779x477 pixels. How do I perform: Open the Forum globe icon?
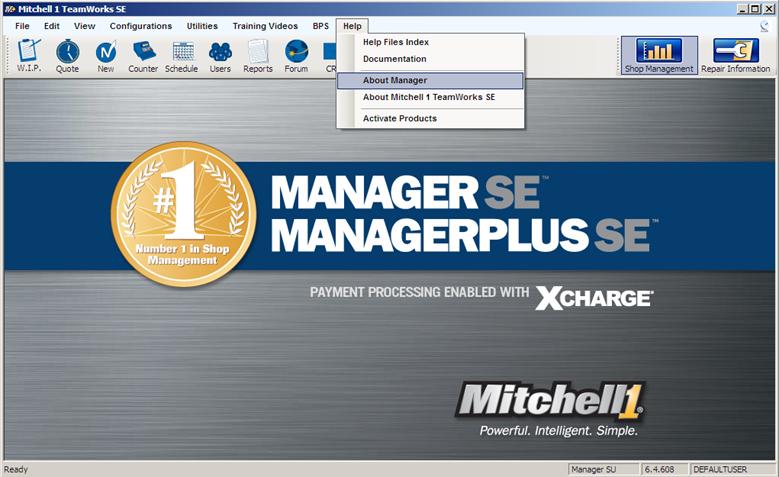coord(296,55)
